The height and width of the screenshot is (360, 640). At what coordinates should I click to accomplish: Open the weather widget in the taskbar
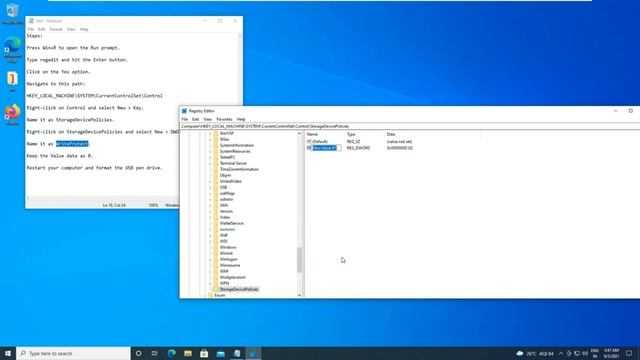(x=535, y=353)
